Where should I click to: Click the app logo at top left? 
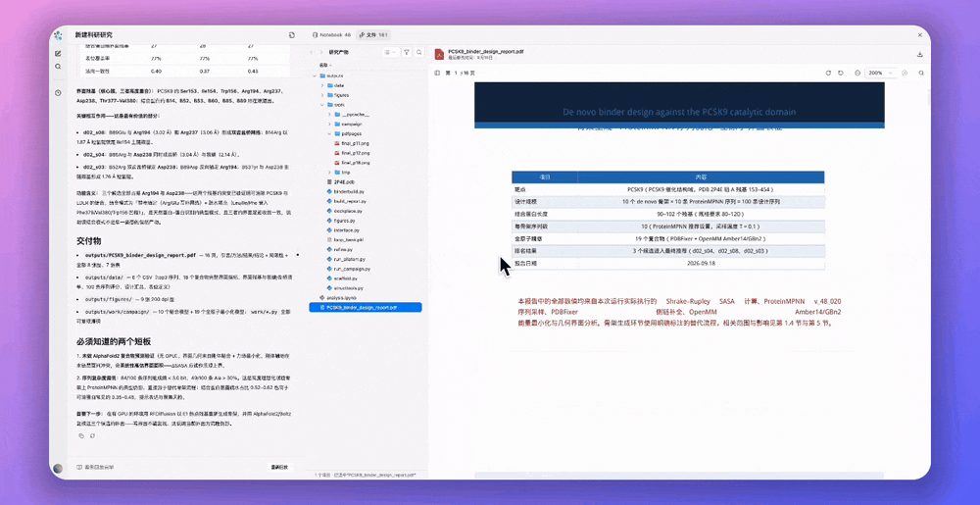[58, 35]
